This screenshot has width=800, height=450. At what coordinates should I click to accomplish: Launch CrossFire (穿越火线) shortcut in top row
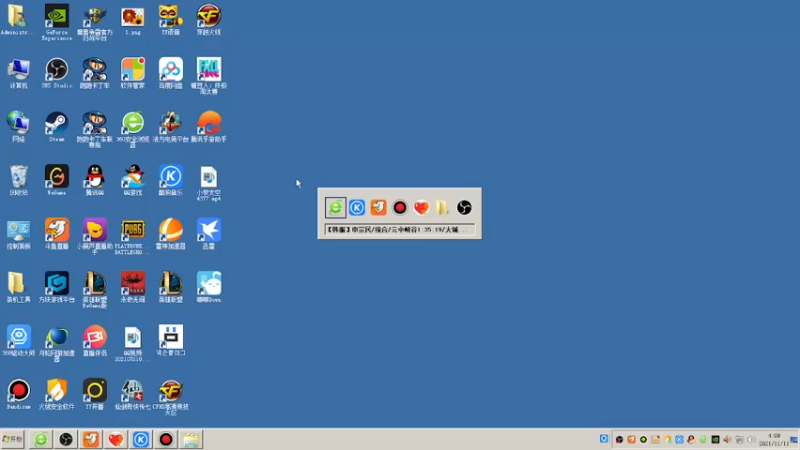tap(209, 17)
